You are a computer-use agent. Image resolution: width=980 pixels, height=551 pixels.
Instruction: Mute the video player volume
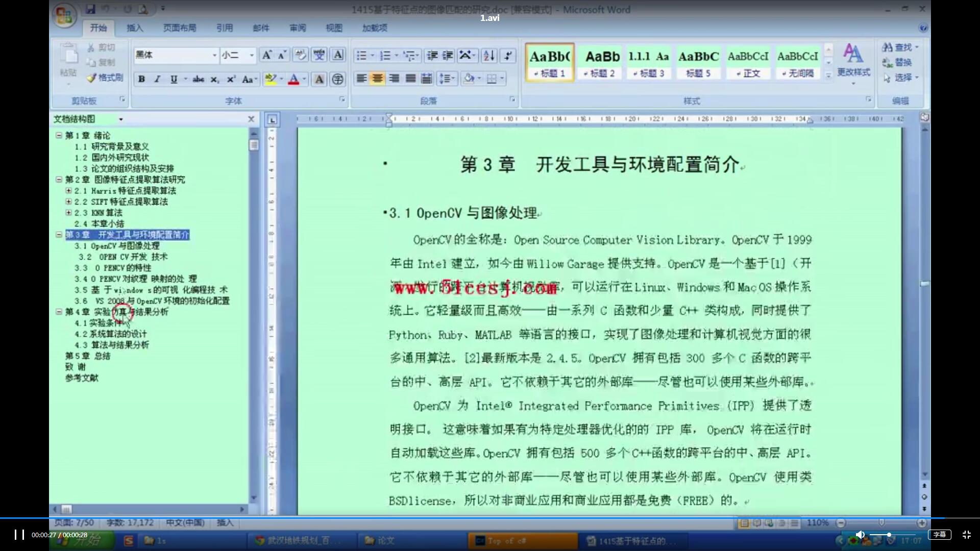tap(860, 535)
